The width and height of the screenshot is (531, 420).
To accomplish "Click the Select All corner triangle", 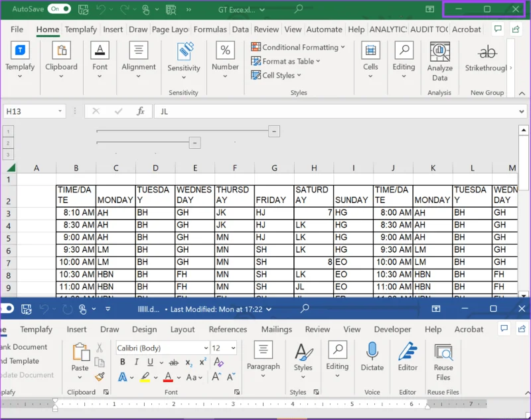I will click(x=11, y=167).
